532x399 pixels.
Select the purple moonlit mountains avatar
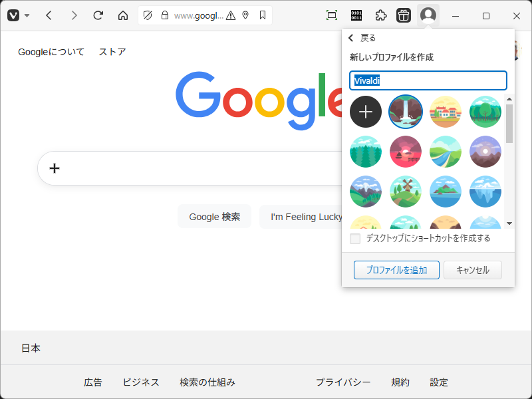coord(485,152)
